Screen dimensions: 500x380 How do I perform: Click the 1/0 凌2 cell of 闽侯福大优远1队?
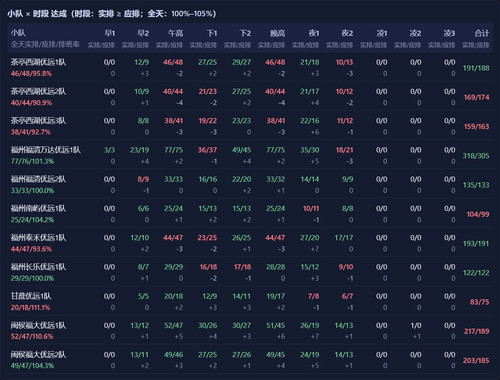tap(416, 325)
